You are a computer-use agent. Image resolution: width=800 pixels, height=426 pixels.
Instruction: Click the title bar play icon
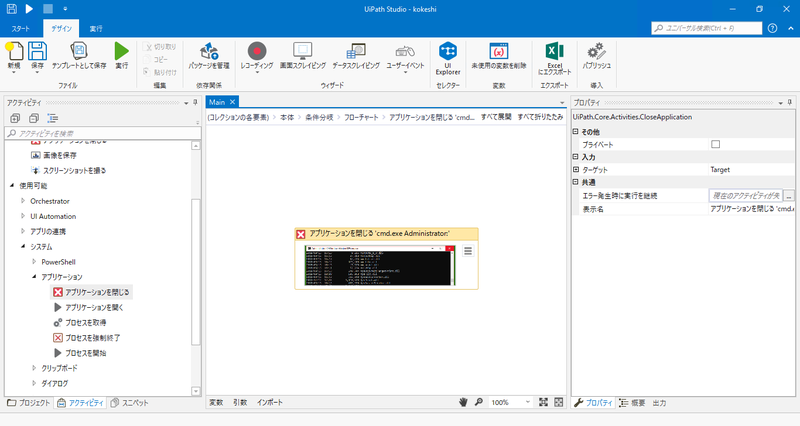coord(29,9)
